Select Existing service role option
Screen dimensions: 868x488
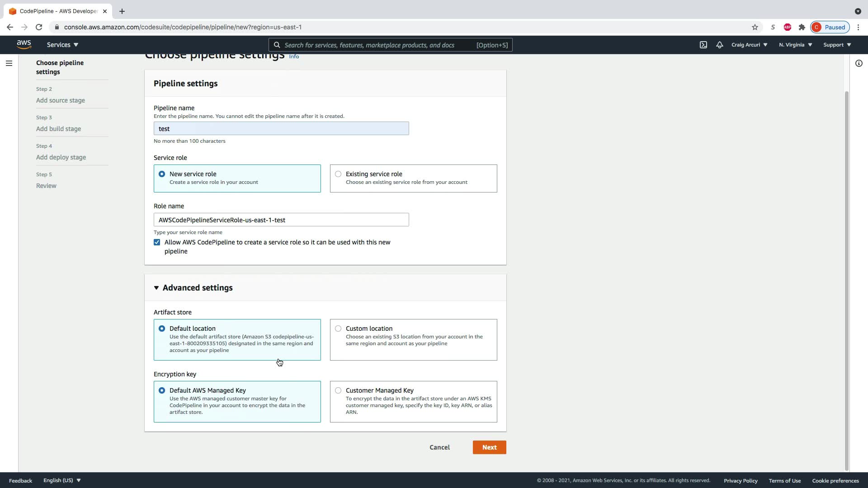pos(338,174)
